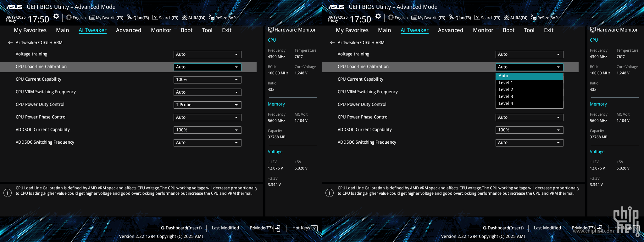Open CPU Power Phase Control dropdown in left screen

point(208,118)
